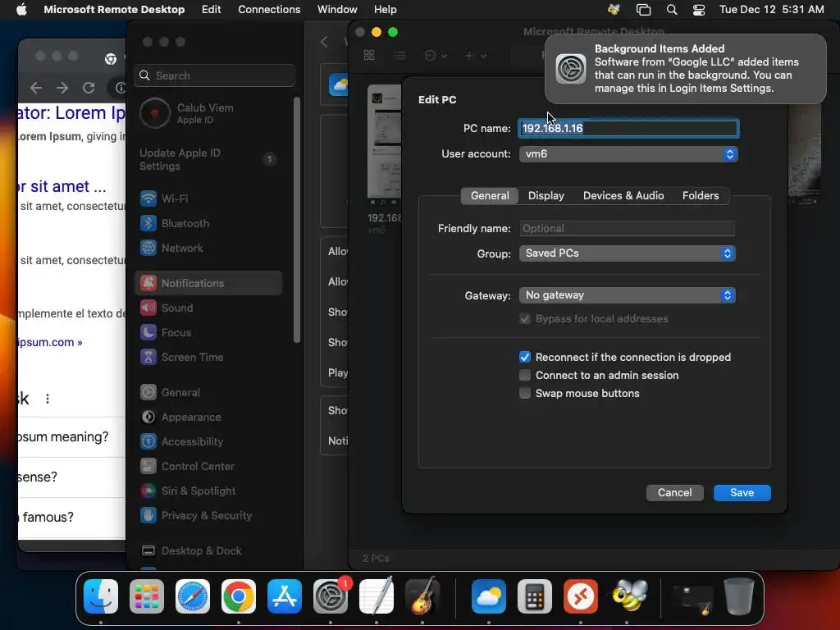This screenshot has width=840, height=630.
Task: Select Accessibility in settings sidebar
Action: [x=208, y=442]
